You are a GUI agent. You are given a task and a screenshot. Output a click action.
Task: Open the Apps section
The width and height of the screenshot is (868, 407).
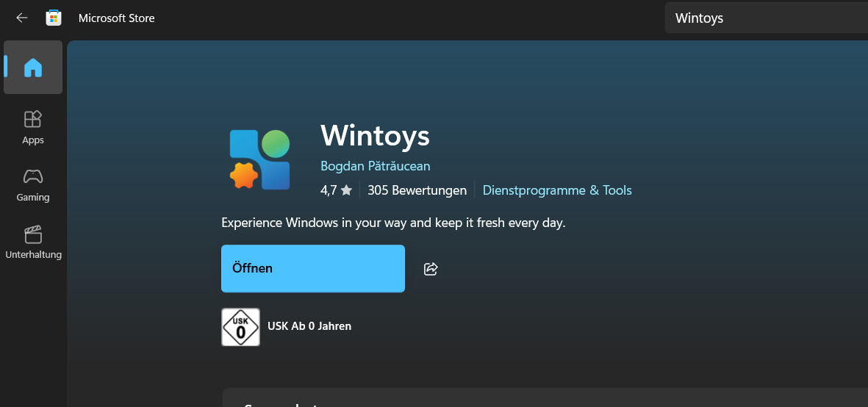coord(33,127)
